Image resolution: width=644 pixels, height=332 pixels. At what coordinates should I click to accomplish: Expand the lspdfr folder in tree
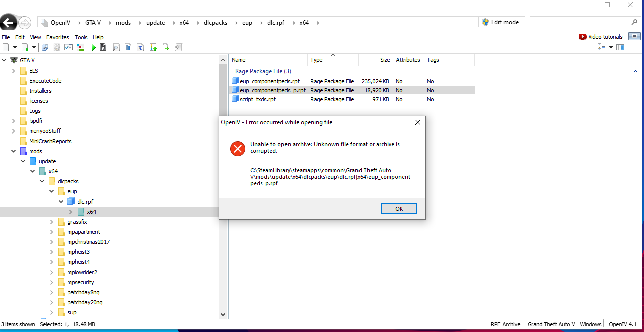pos(14,121)
